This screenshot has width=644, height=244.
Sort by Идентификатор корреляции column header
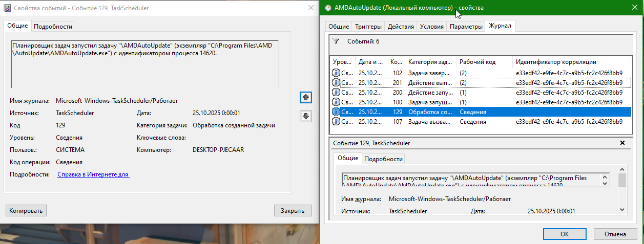point(572,61)
